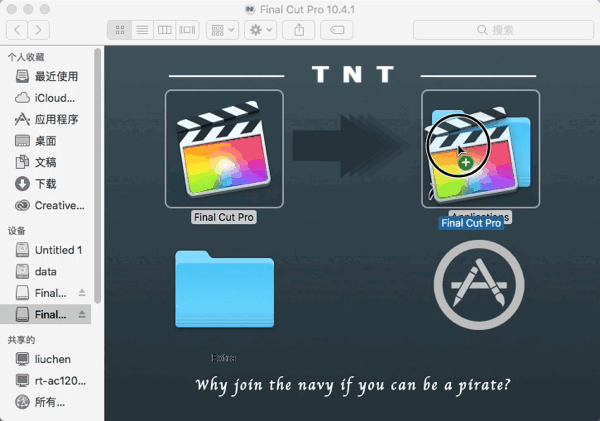This screenshot has height=421, width=600.
Task: Open 下载 in the sidebar
Action: tap(47, 184)
